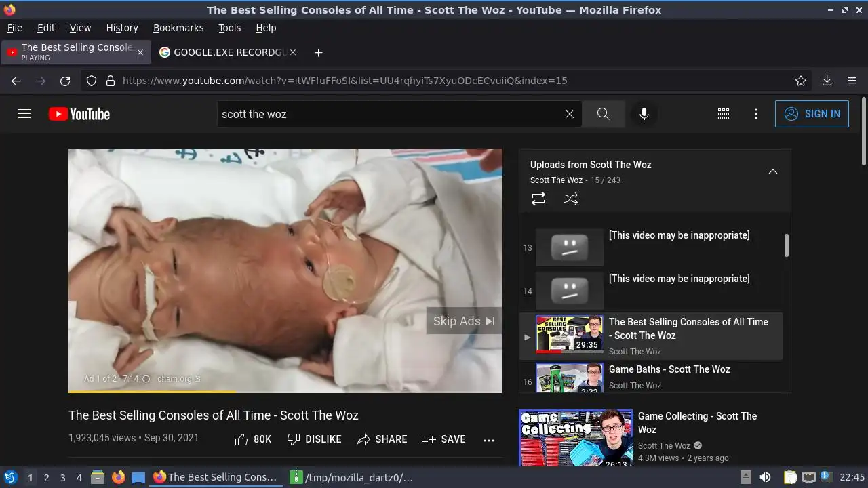Click the ad info icon next to 7:14

pos(146,379)
